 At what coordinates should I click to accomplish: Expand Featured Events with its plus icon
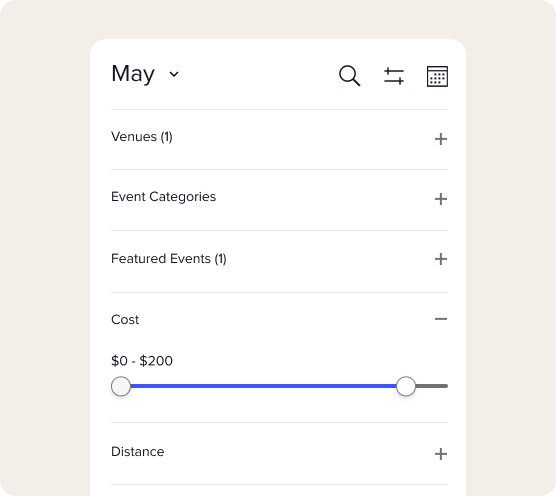click(x=441, y=259)
